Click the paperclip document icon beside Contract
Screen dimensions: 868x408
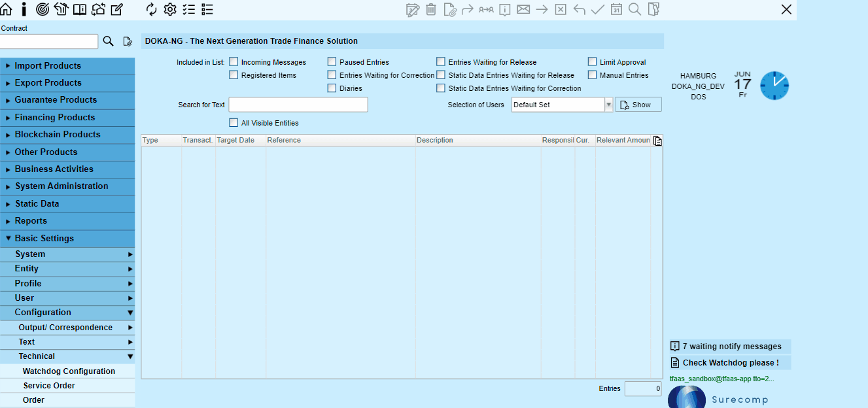[128, 42]
